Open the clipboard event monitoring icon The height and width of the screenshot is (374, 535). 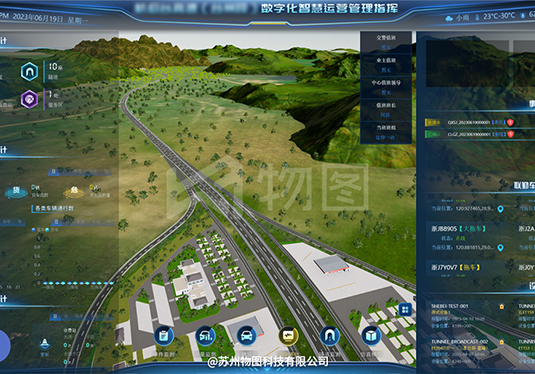click(164, 336)
